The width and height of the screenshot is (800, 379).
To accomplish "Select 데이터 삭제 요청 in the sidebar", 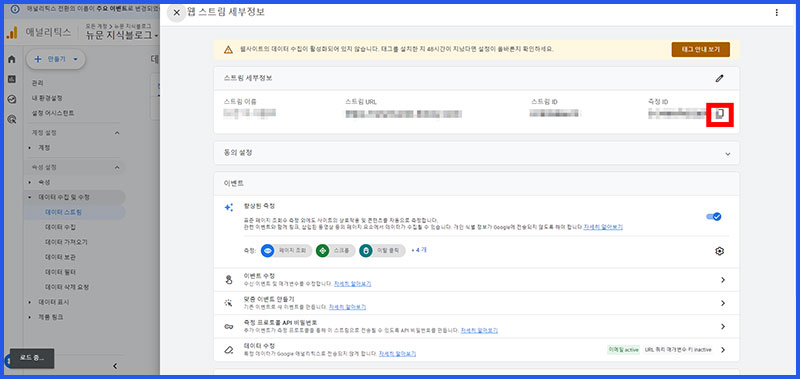I will pos(67,287).
